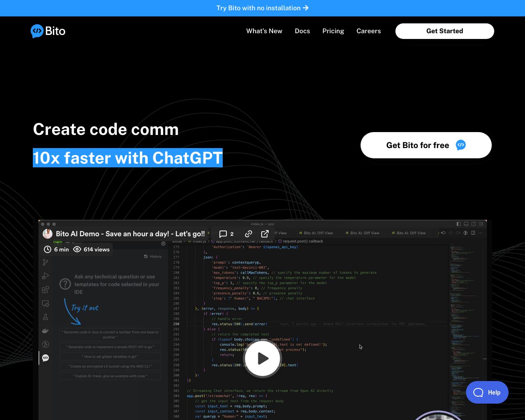This screenshot has width=525, height=420.
Task: Click the customize layout icon in the video
Action: coord(481,224)
